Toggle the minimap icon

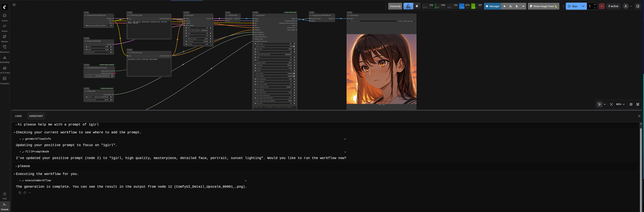631,104
